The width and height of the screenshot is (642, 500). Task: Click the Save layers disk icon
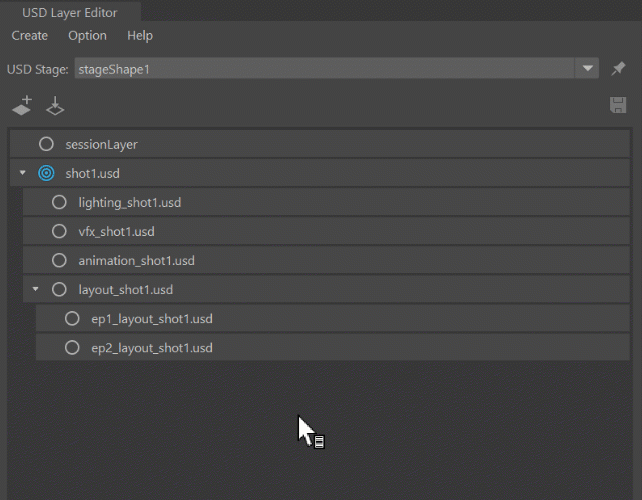pos(618,105)
